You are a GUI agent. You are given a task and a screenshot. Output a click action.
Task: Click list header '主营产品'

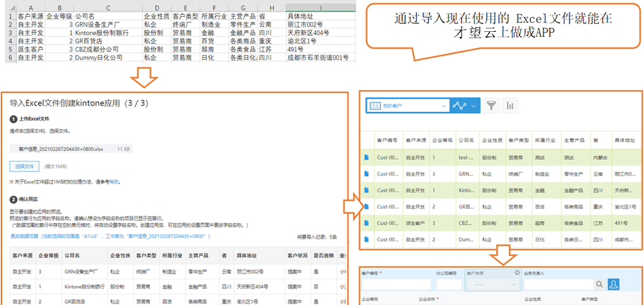coord(574,140)
